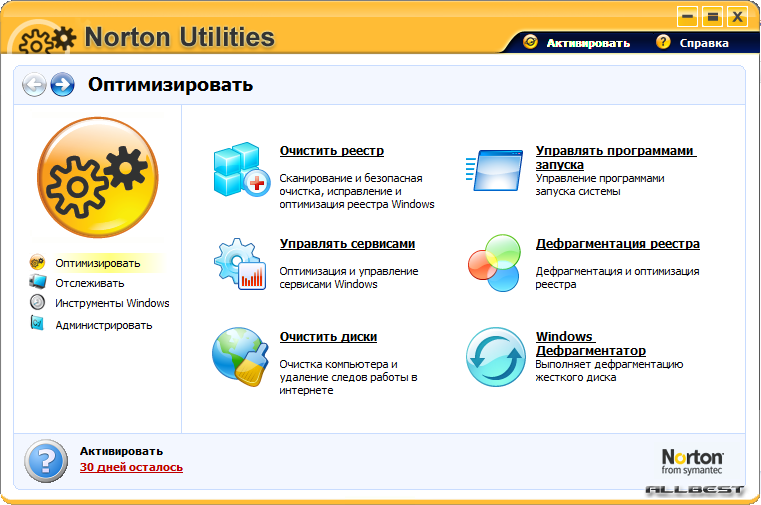Click the back navigation arrow
Screen dimensions: 761x505
click(34, 85)
